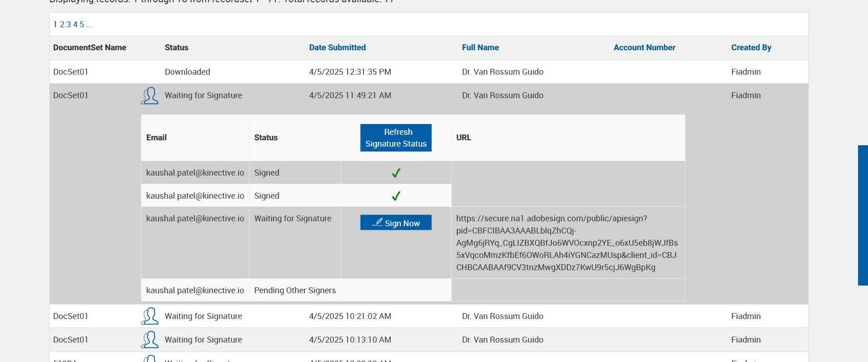Click signers icon for 11:49:21 AM document
Image resolution: width=868 pixels, height=362 pixels.
(150, 96)
